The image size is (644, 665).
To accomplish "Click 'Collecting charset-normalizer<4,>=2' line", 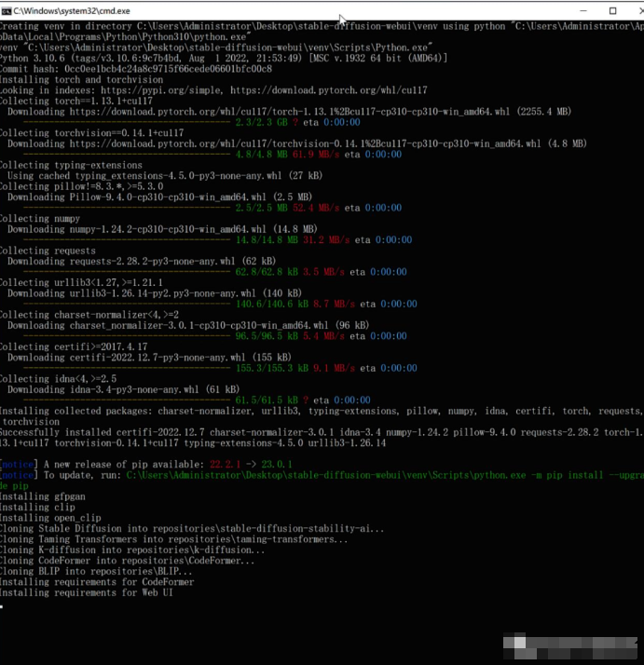I will (89, 315).
